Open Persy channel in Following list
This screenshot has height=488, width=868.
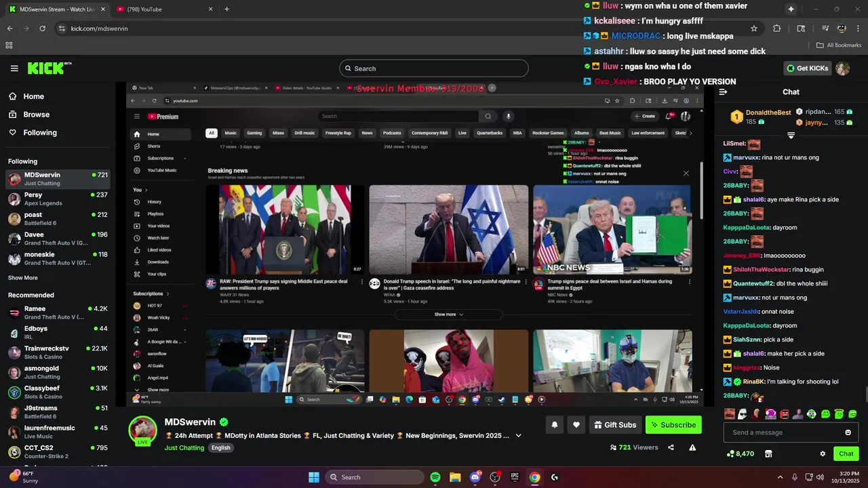pos(58,199)
